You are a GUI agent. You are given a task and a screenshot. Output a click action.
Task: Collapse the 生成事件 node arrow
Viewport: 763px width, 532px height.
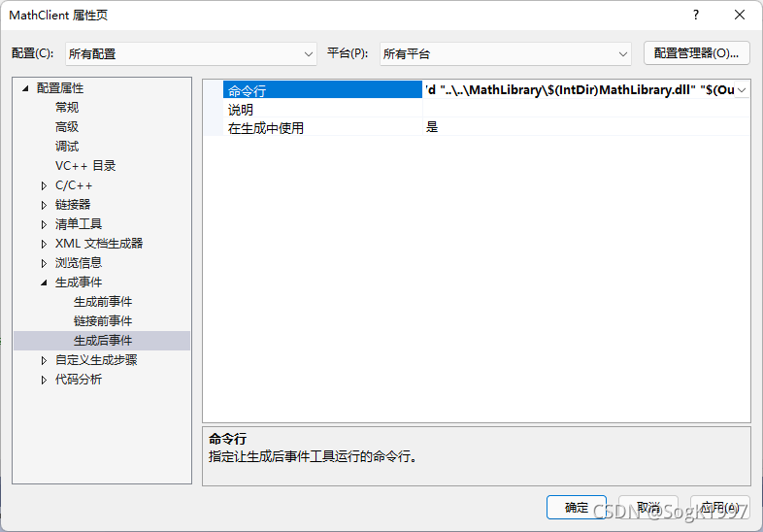click(45, 283)
